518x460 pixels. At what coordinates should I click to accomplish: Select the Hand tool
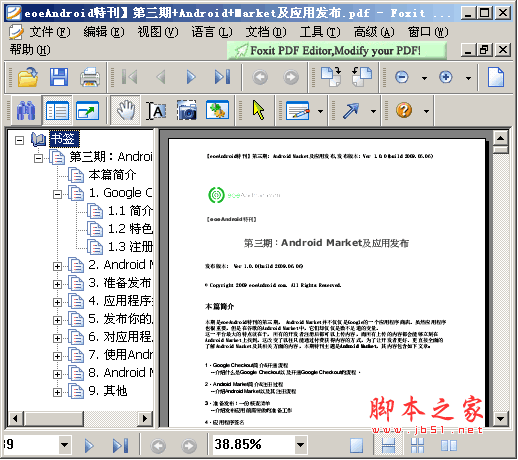pyautogui.click(x=125, y=110)
